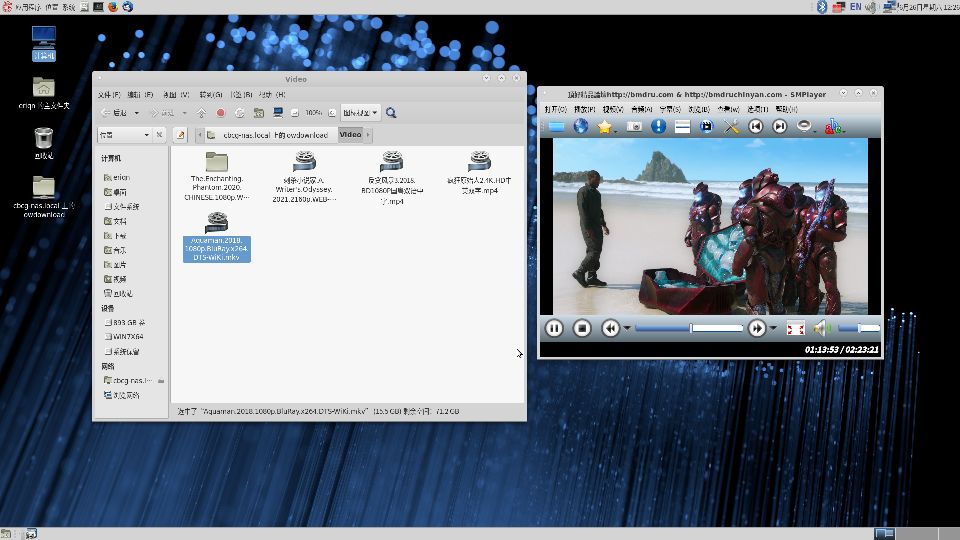The height and width of the screenshot is (540, 960).
Task: Click the EN input method indicator
Action: pos(855,7)
